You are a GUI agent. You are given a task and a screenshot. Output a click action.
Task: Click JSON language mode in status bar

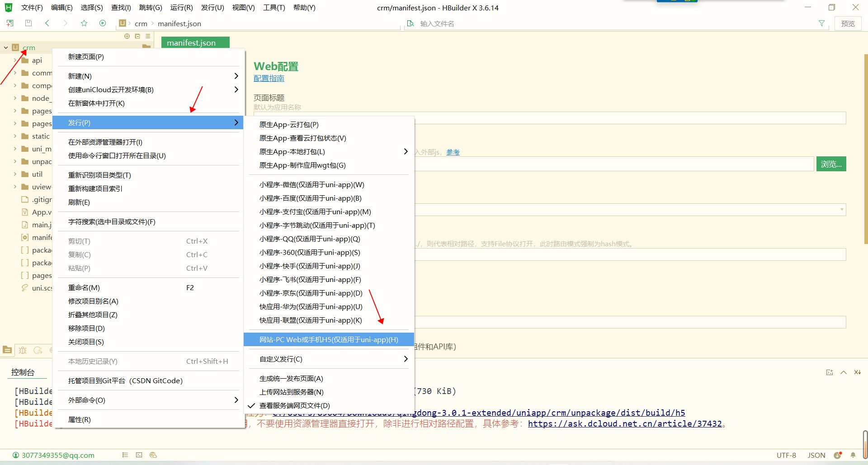point(816,455)
